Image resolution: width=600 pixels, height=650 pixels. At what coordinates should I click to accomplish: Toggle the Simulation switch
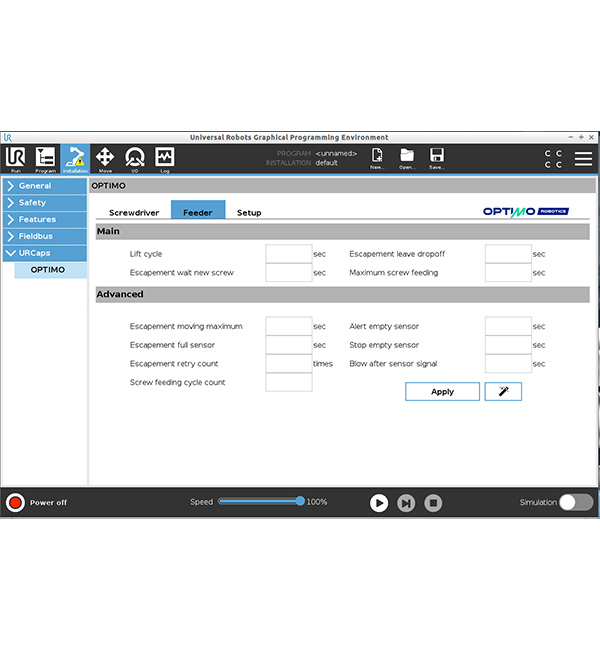click(x=576, y=502)
